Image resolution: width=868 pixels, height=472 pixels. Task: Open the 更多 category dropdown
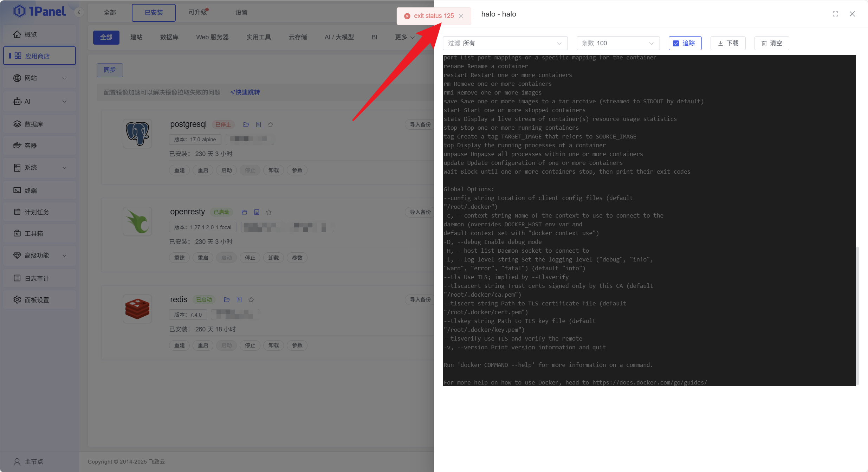(x=404, y=37)
